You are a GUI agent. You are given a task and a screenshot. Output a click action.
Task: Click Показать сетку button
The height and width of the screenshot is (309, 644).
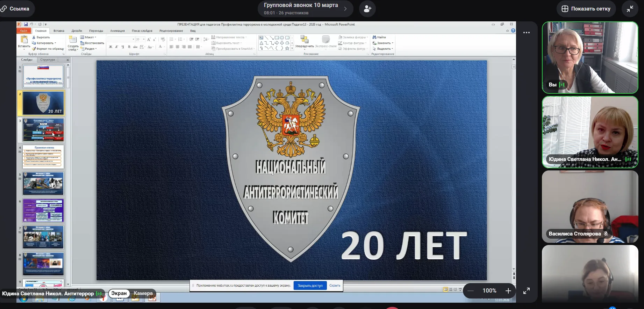click(586, 9)
